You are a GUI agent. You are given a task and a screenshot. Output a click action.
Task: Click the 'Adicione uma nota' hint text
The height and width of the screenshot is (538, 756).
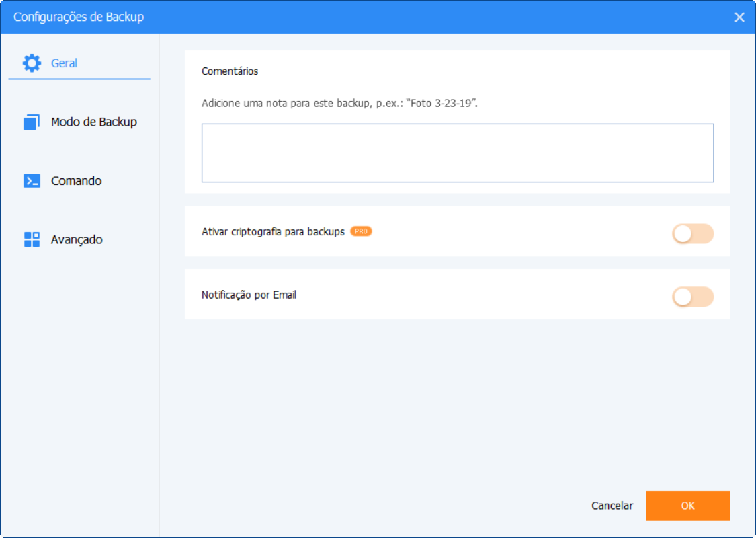(339, 104)
